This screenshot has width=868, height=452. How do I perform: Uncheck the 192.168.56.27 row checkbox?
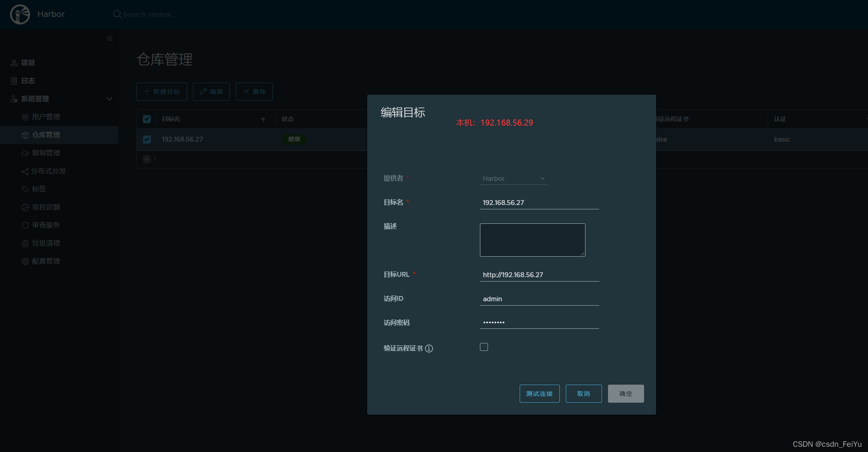[x=147, y=139]
